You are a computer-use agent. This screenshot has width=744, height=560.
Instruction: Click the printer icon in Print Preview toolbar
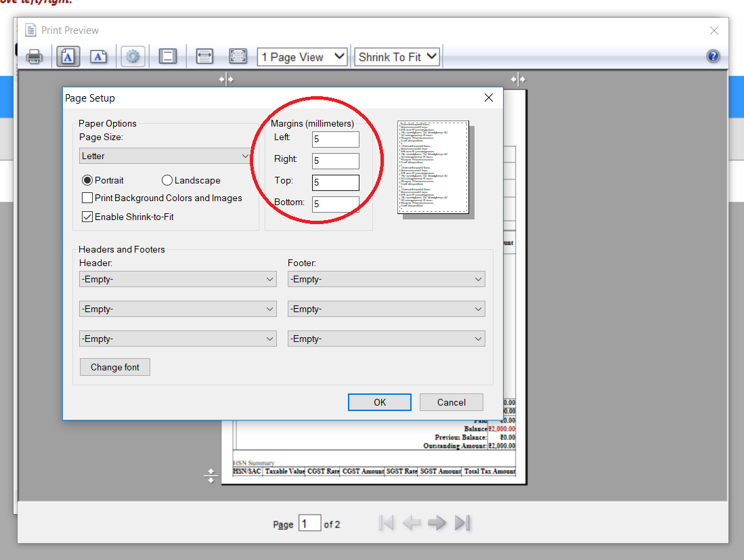(34, 57)
